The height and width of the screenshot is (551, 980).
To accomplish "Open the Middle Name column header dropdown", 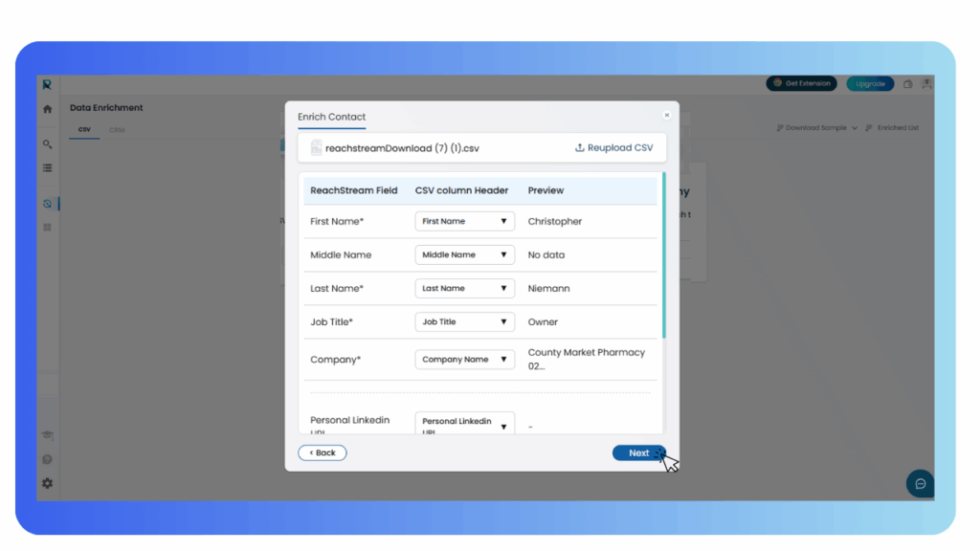I will pos(464,254).
